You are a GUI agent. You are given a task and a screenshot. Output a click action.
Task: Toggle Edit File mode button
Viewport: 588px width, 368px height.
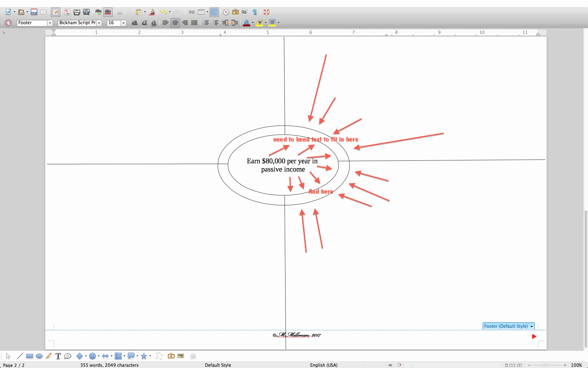(55, 12)
